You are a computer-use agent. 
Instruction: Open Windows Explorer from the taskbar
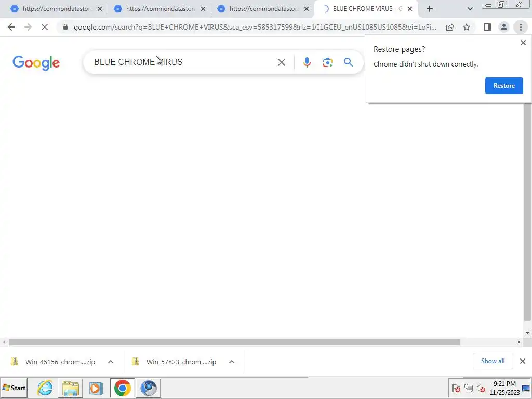(x=71, y=388)
